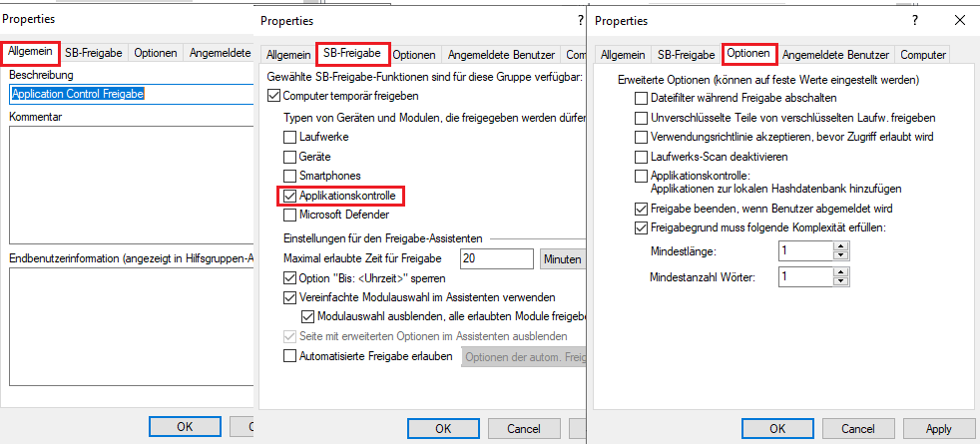Decrease Mindestanzahl Wörter with down arrow
Screen dimensions: 980x444
pos(841,280)
